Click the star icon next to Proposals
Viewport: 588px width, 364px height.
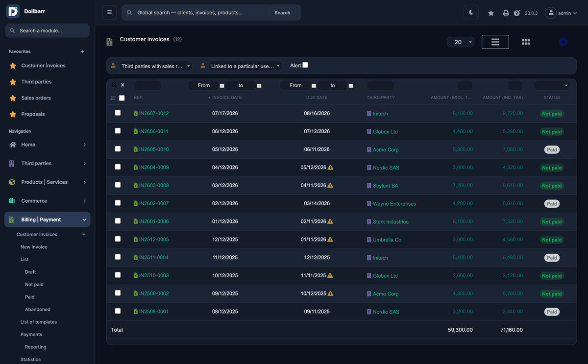coord(13,114)
